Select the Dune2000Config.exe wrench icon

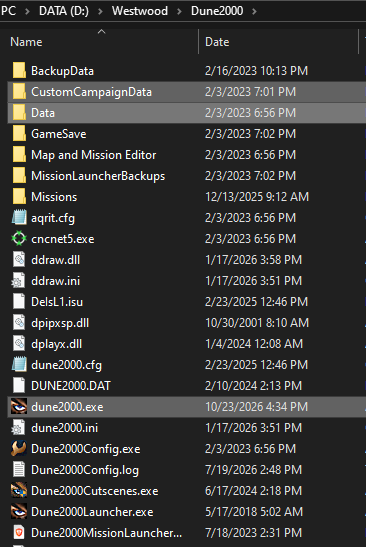[x=19, y=449]
